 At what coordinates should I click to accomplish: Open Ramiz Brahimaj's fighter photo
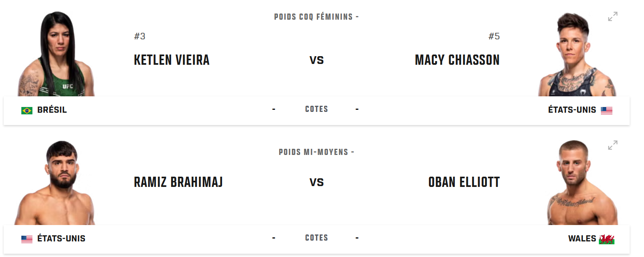pos(55,183)
